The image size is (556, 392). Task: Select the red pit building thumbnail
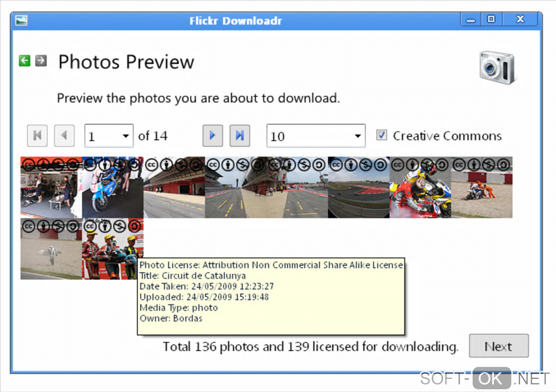coord(174,188)
